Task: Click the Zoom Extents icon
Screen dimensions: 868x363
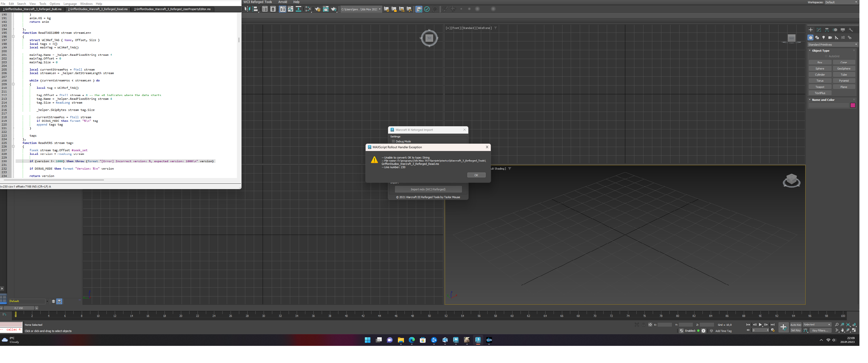Action: (848, 325)
